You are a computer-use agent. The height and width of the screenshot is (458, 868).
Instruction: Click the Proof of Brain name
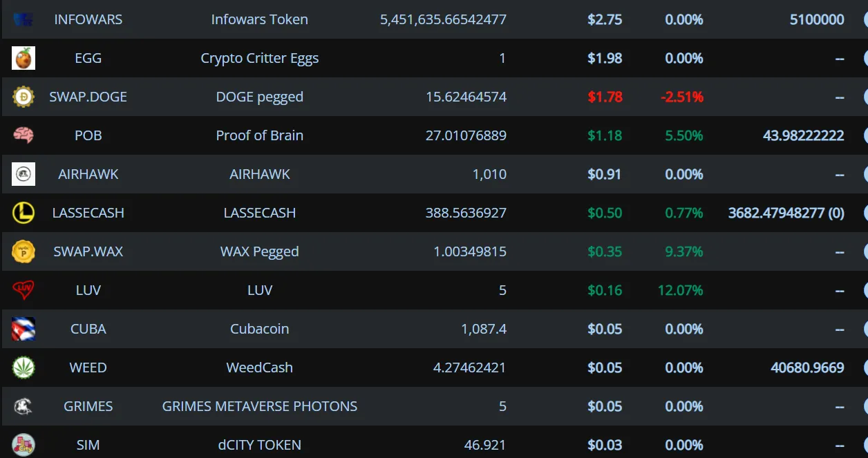click(260, 135)
